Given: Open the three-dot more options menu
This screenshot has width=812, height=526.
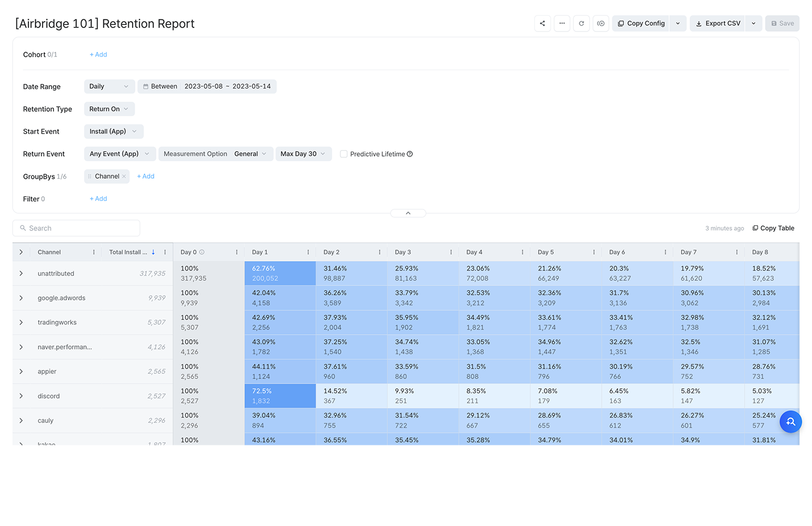Looking at the screenshot, I should pos(562,23).
